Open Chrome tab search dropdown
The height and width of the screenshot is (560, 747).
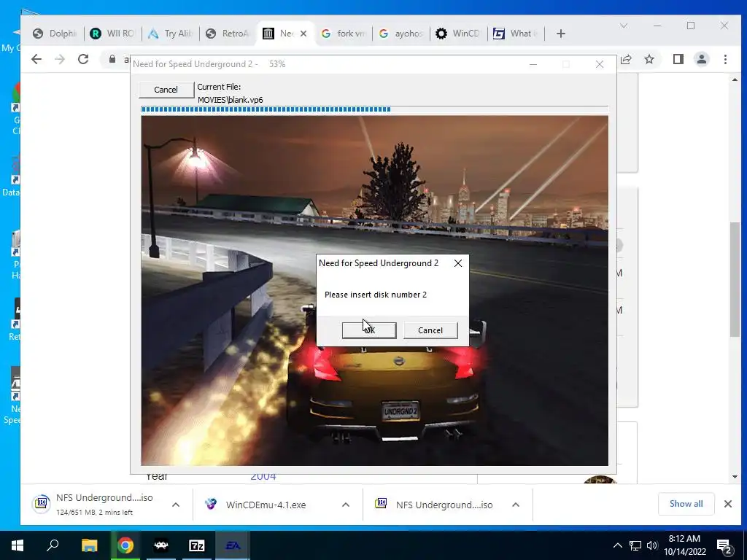[x=624, y=26]
